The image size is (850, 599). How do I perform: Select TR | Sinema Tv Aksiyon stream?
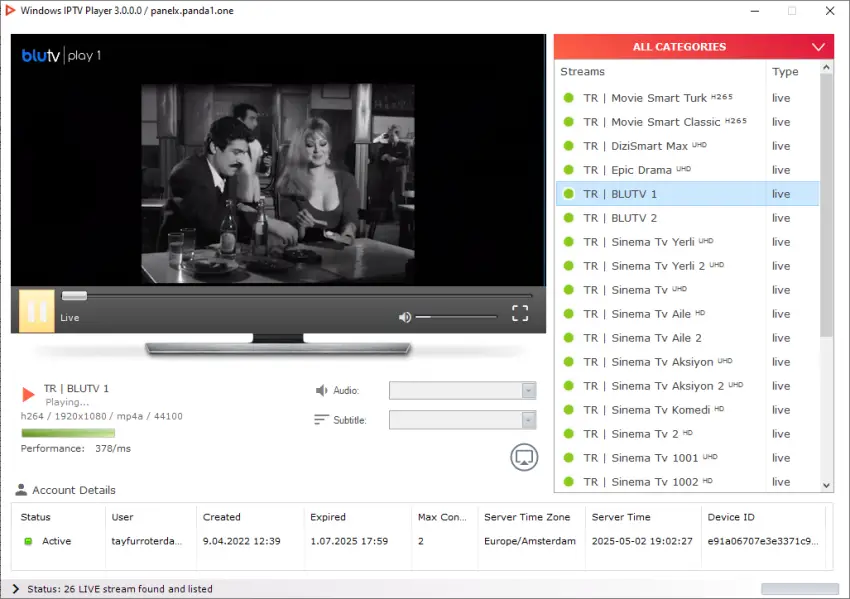tap(687, 362)
